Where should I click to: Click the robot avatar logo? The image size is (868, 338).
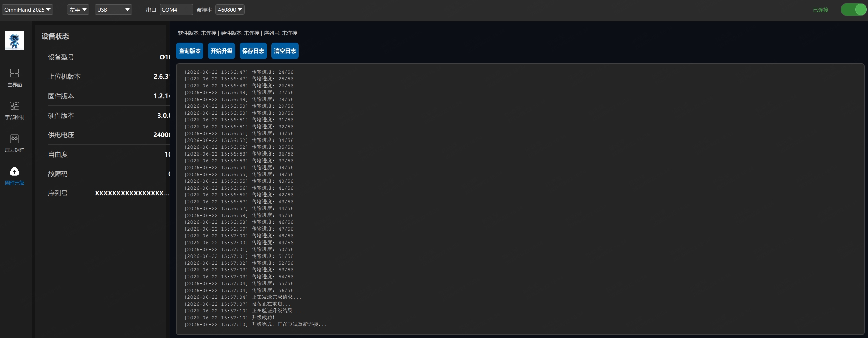14,41
